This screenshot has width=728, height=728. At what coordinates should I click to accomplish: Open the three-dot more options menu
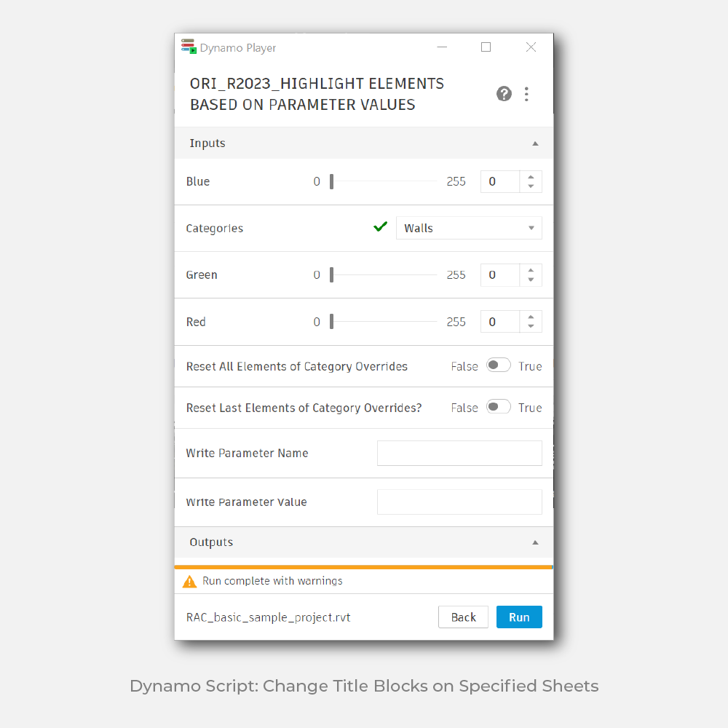click(x=526, y=94)
